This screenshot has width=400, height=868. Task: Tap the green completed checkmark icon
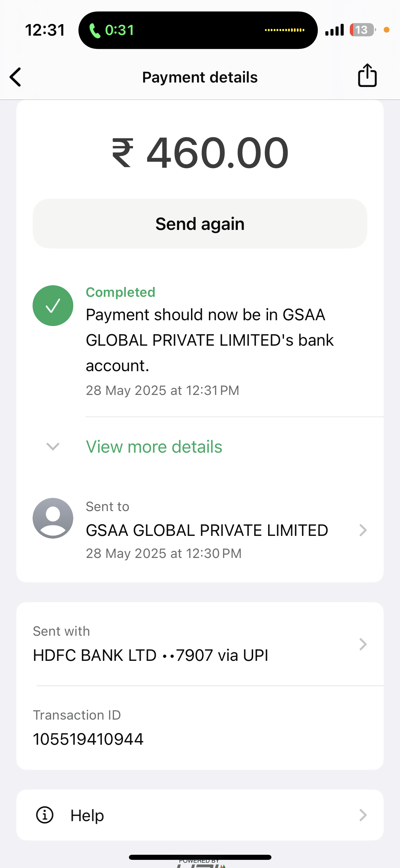53,306
